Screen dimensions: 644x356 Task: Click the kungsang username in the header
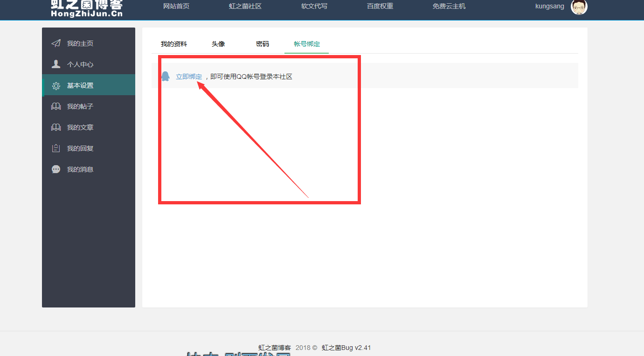tap(549, 7)
